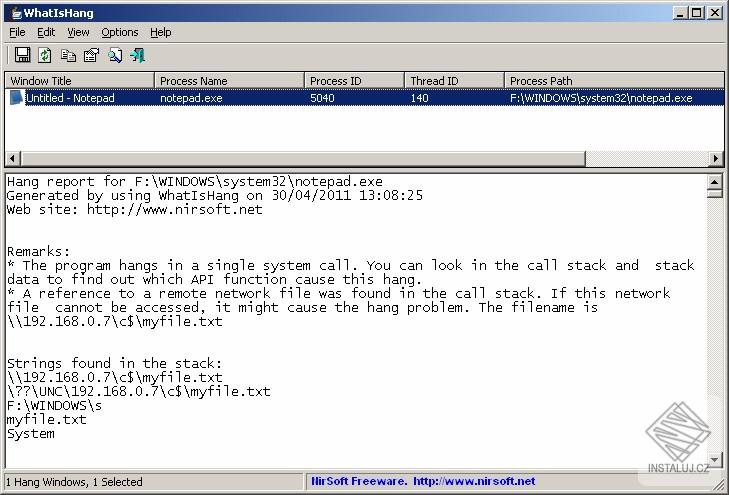The height and width of the screenshot is (495, 729).
Task: Click the 'F:\WINDOWS\s' stack string line
Action: [x=54, y=405]
